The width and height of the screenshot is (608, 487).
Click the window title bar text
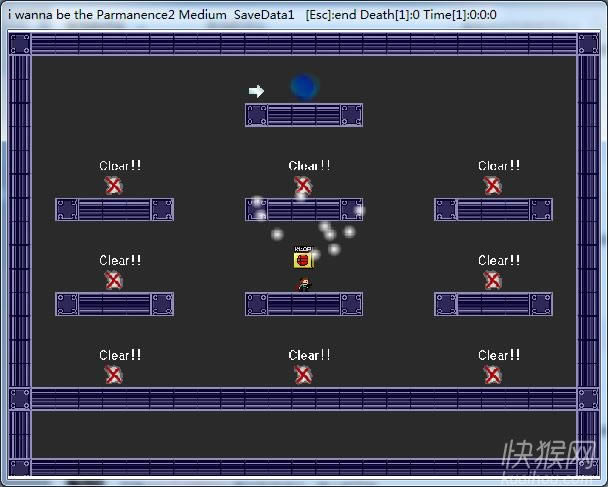[x=252, y=15]
